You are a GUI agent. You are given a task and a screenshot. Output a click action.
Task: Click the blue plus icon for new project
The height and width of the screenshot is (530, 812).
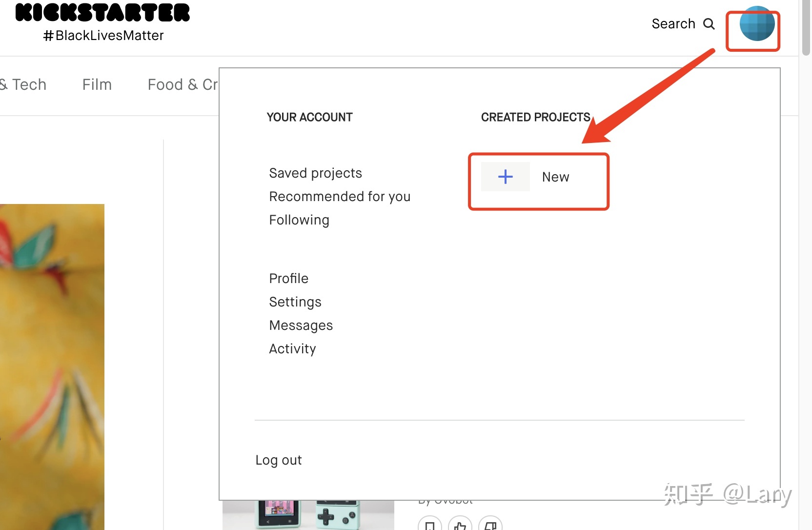[x=505, y=177]
